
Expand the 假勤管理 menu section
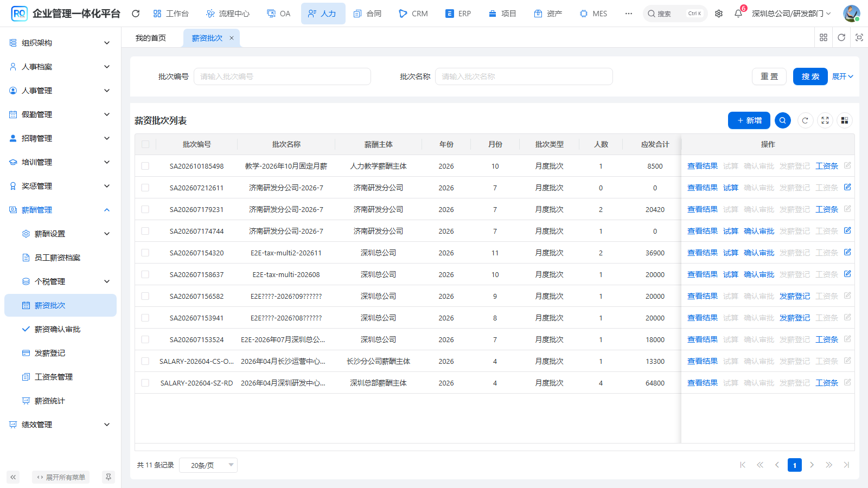(x=60, y=114)
